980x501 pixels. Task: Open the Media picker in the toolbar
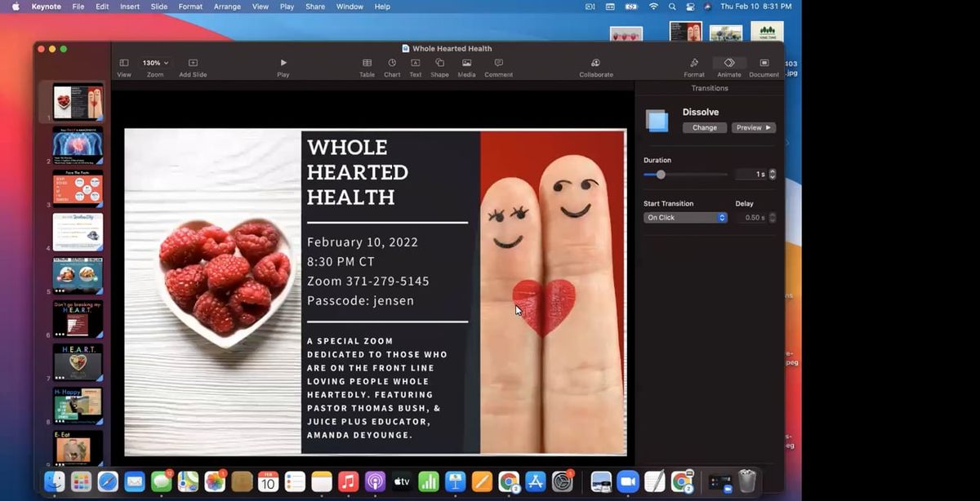pos(466,68)
